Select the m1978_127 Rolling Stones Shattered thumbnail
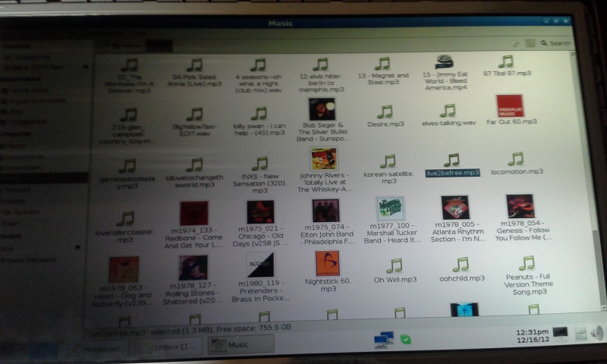The image size is (607, 364). (193, 268)
